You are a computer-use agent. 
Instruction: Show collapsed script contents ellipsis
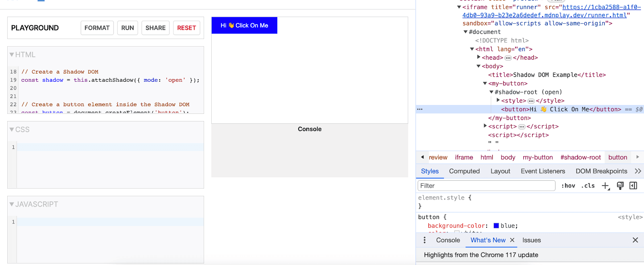click(522, 127)
